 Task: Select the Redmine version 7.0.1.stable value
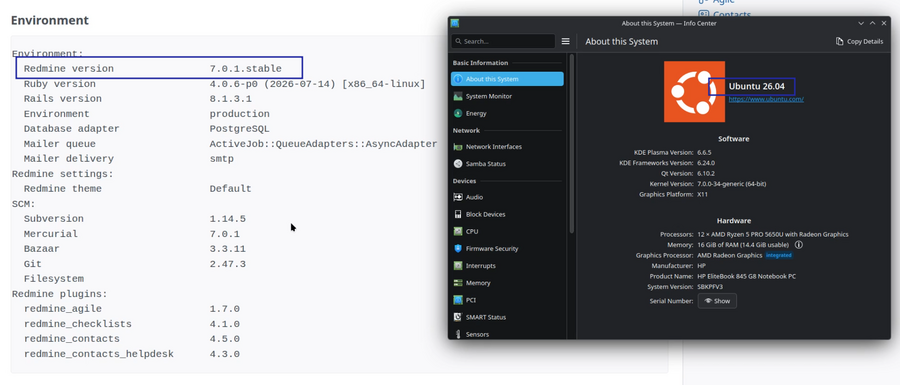246,69
